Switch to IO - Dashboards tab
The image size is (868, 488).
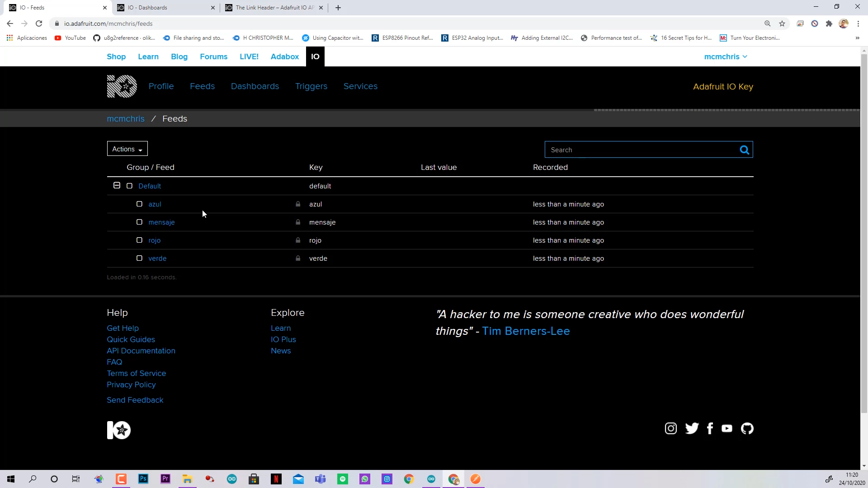166,8
